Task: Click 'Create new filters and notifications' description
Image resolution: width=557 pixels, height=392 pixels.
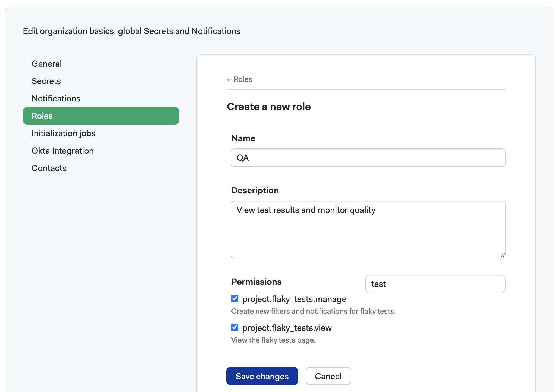Action: coord(313,311)
